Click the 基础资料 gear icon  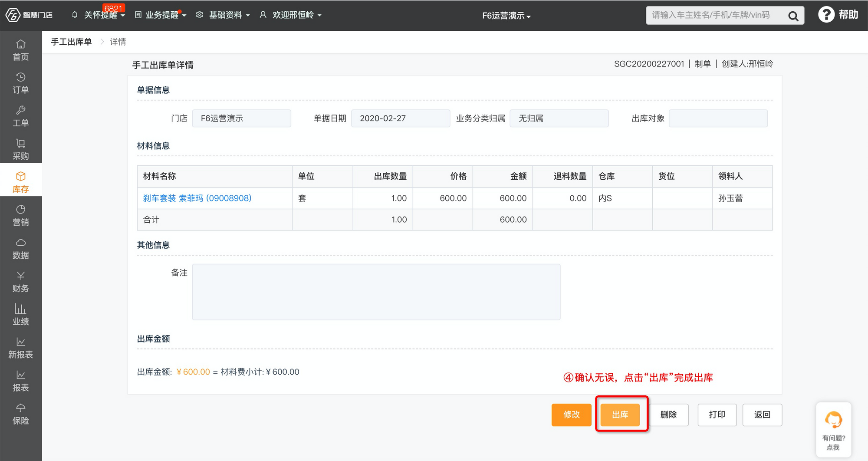click(200, 15)
